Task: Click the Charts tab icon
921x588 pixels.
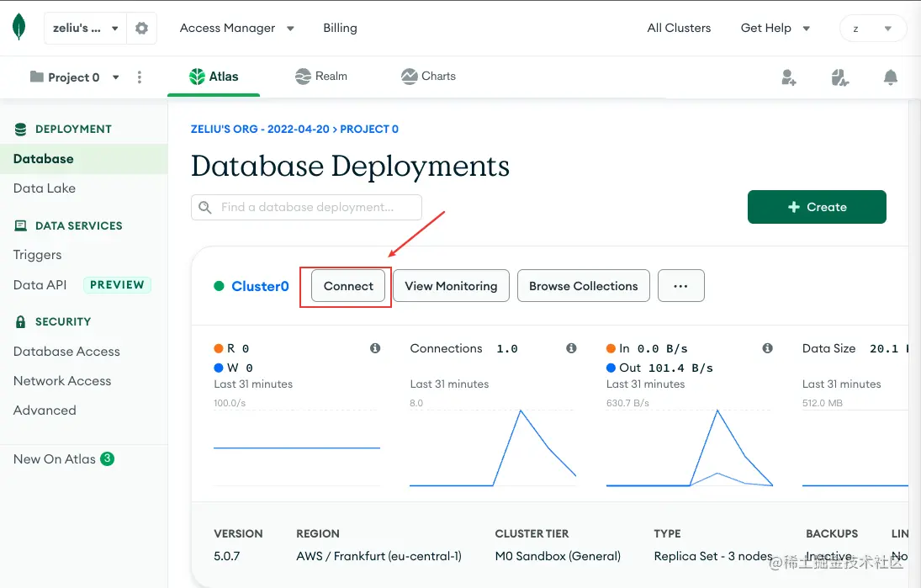Action: pyautogui.click(x=409, y=77)
